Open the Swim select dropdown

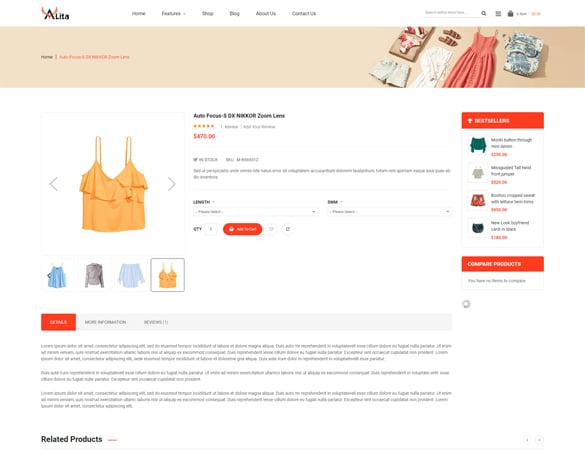390,212
